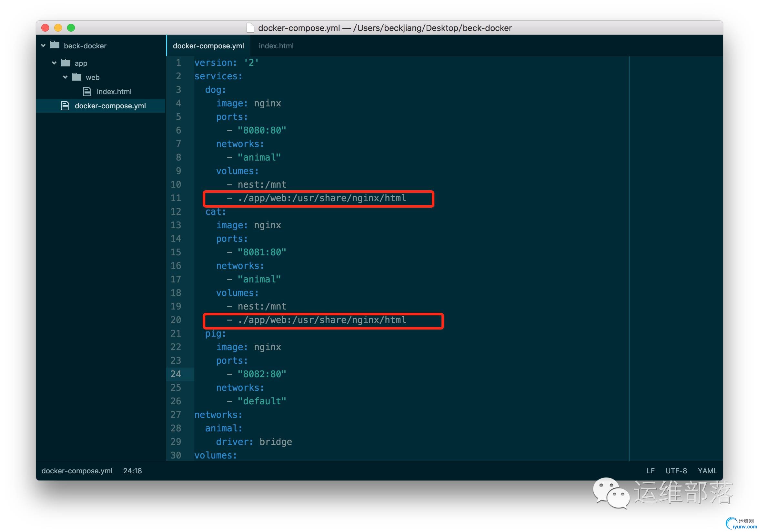
Task: Minimize the window with yellow button
Action: point(58,28)
